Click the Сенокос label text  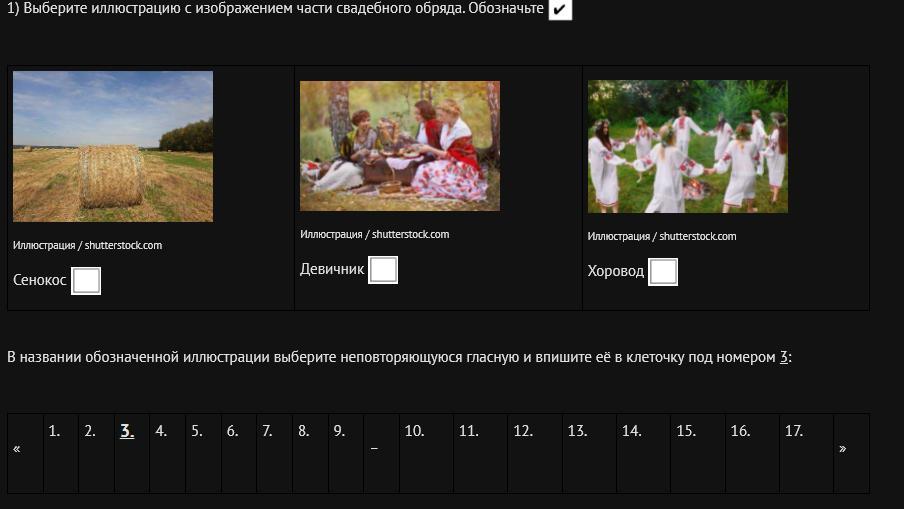(40, 280)
